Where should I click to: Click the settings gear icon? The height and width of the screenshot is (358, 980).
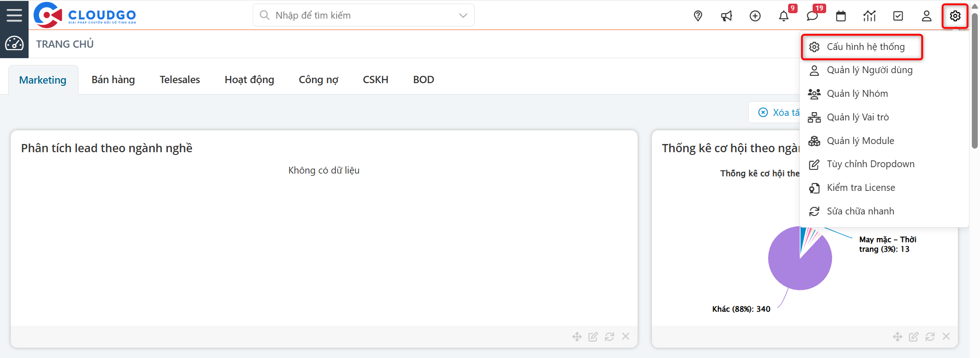(x=955, y=16)
